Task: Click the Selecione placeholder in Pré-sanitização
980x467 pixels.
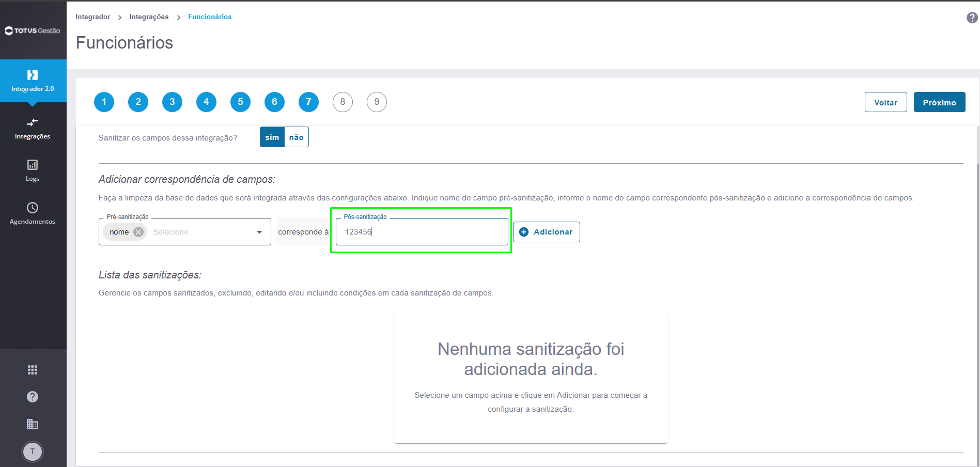Action: [x=174, y=232]
